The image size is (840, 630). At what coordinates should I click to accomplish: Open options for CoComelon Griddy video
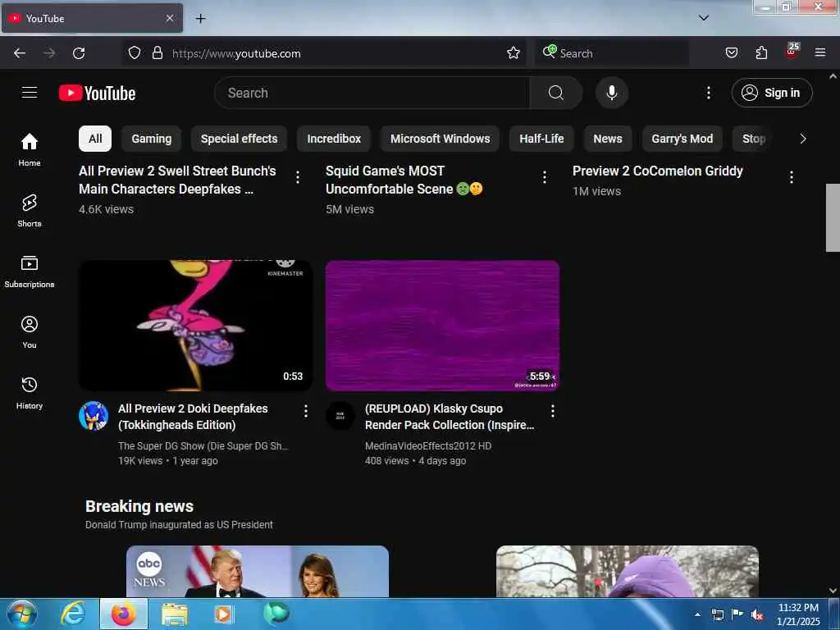(x=792, y=177)
